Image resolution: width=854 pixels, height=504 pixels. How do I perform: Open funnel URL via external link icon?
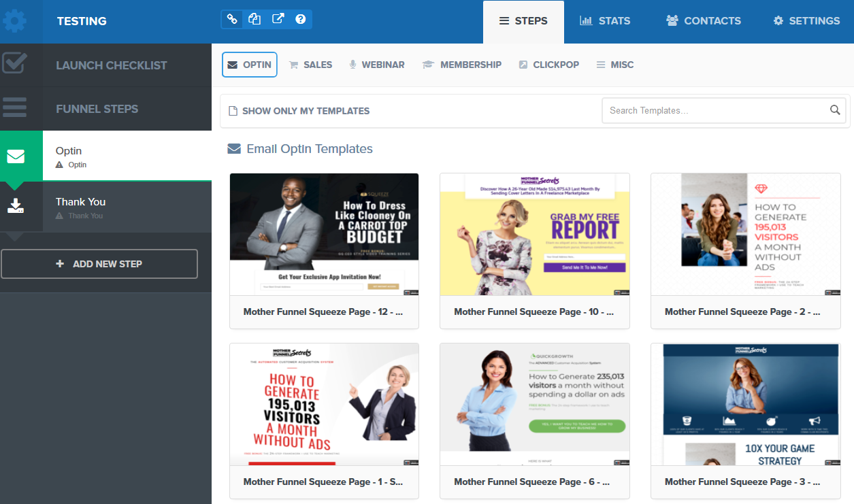(x=278, y=19)
